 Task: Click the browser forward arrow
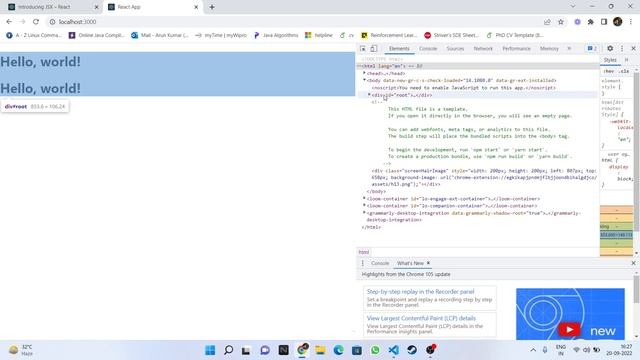[22, 22]
